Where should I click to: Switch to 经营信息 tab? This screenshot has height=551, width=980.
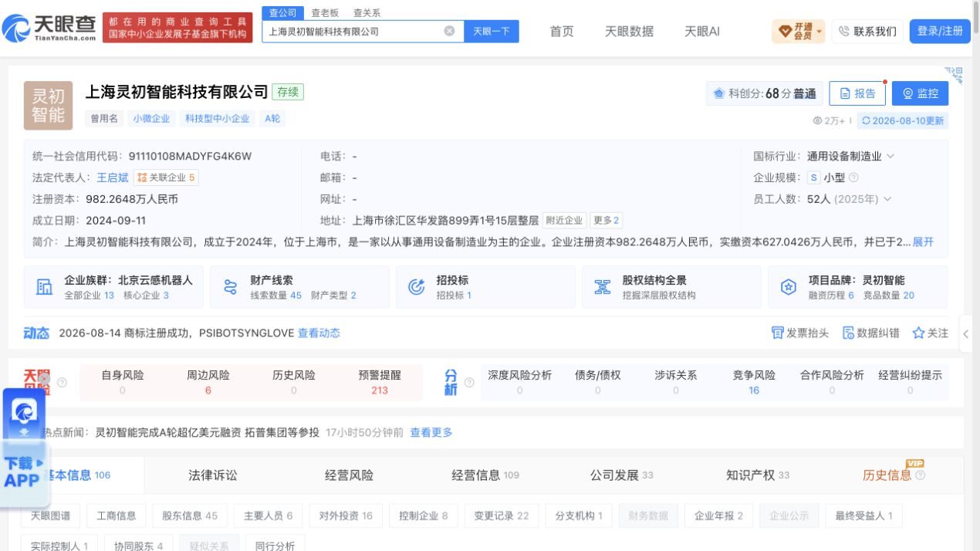pos(485,475)
